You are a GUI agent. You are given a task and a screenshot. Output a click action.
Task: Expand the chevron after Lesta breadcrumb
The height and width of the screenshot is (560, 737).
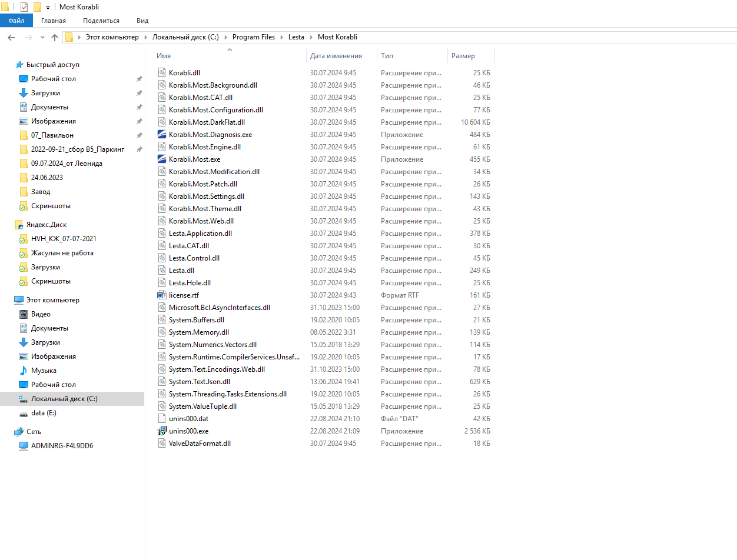click(x=311, y=37)
